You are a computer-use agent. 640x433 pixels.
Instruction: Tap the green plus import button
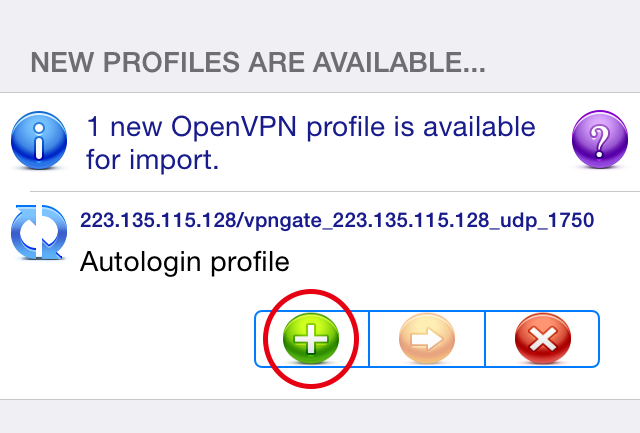[311, 338]
